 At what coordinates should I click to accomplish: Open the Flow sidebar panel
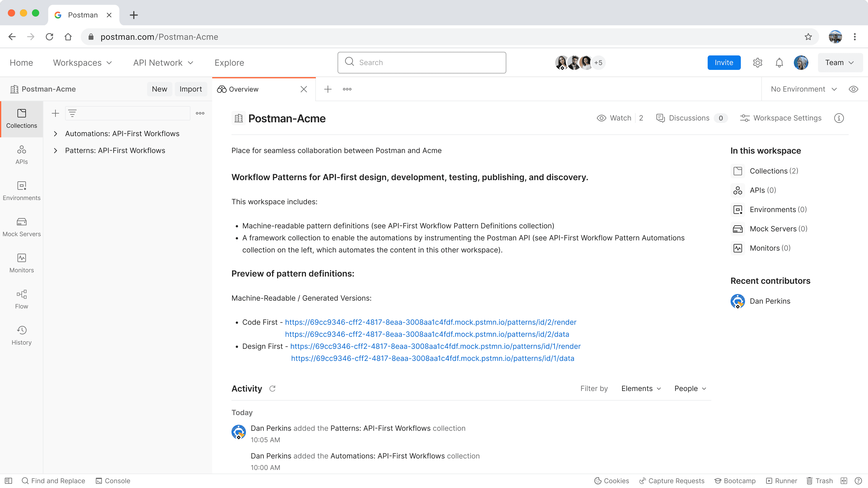[x=22, y=299]
